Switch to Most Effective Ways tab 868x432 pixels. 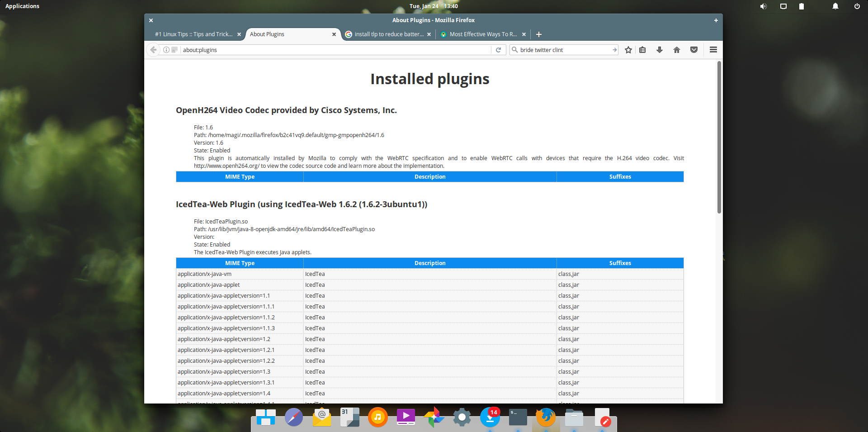(x=483, y=34)
